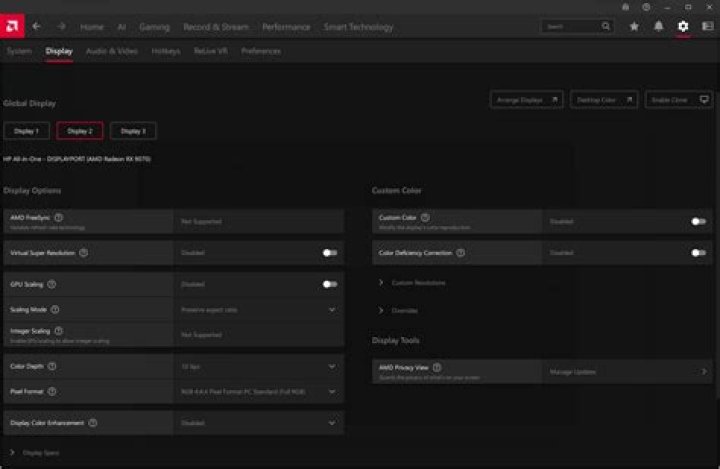Viewport: 720px width, 469px height.
Task: Switch to the System tab
Action: 19,51
